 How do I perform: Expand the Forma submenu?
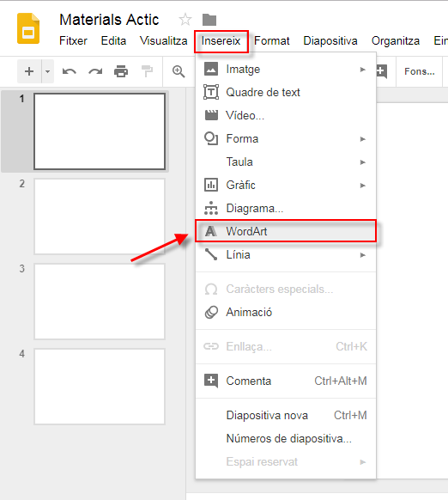[286, 138]
